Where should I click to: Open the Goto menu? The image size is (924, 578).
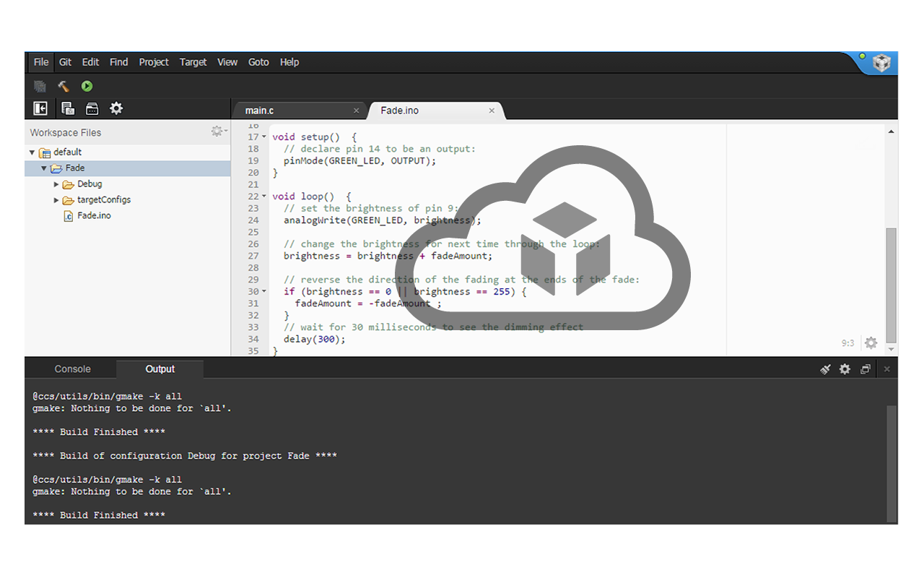pos(258,62)
